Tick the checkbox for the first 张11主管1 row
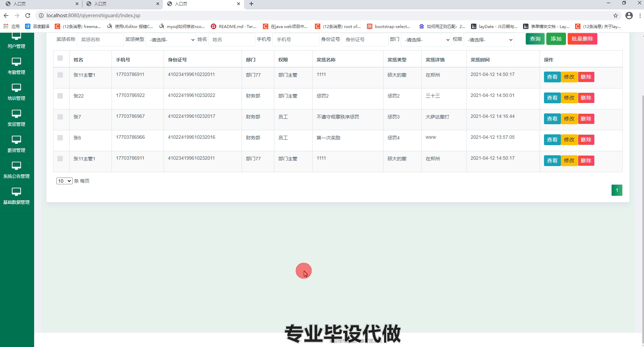 coord(60,75)
